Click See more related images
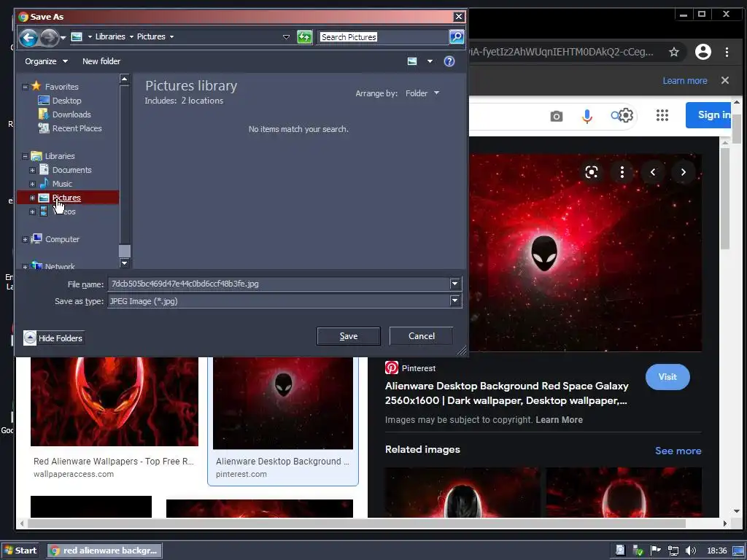747x560 pixels. [x=678, y=451]
